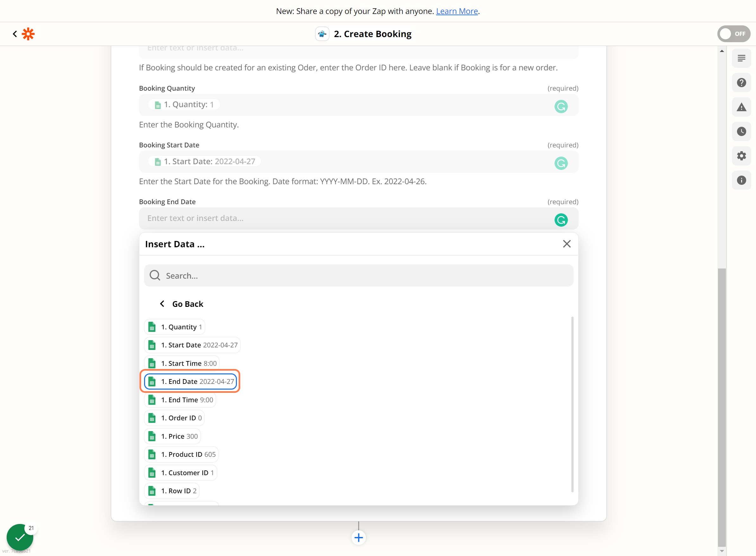
Task: Click the Booking Quantity field pill
Action: [x=184, y=105]
